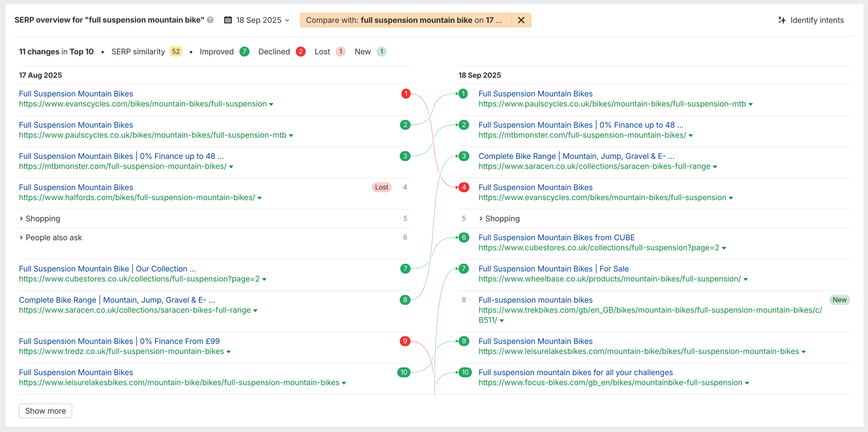Viewport: 868px width, 432px height.
Task: Click the New badge on trekbikes result
Action: tap(839, 300)
